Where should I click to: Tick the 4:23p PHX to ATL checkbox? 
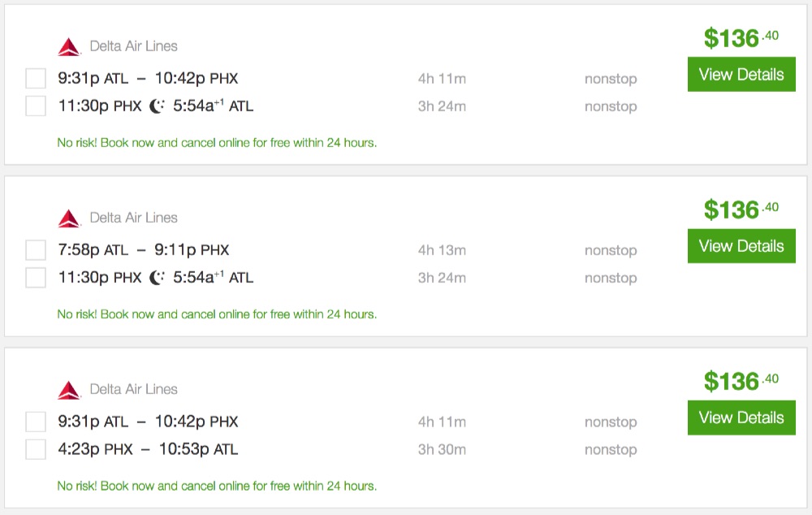36,449
